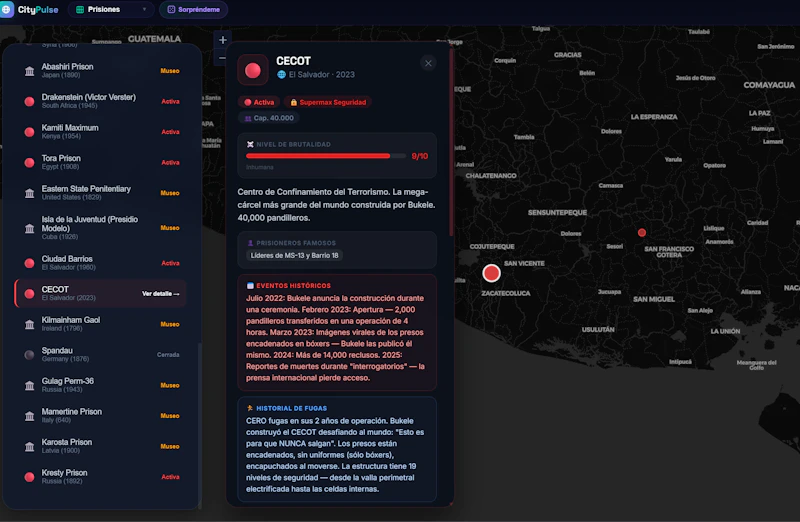Click the Nivel de Brutalidad crossed swords icon

click(x=250, y=144)
